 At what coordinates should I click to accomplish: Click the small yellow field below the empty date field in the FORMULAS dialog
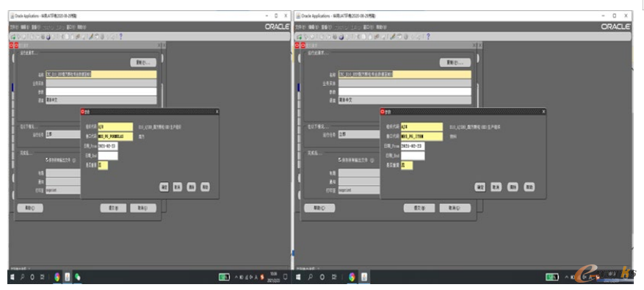(103, 165)
